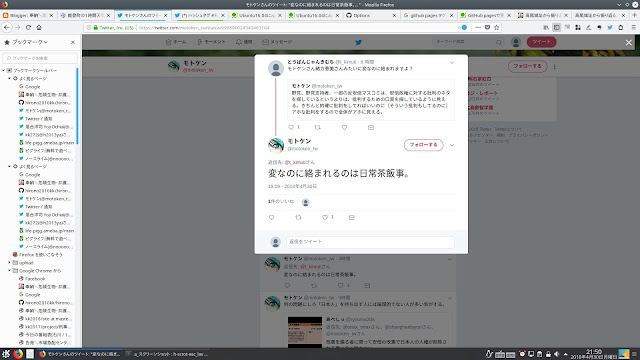Close the bookmarks sidebar

73,42
